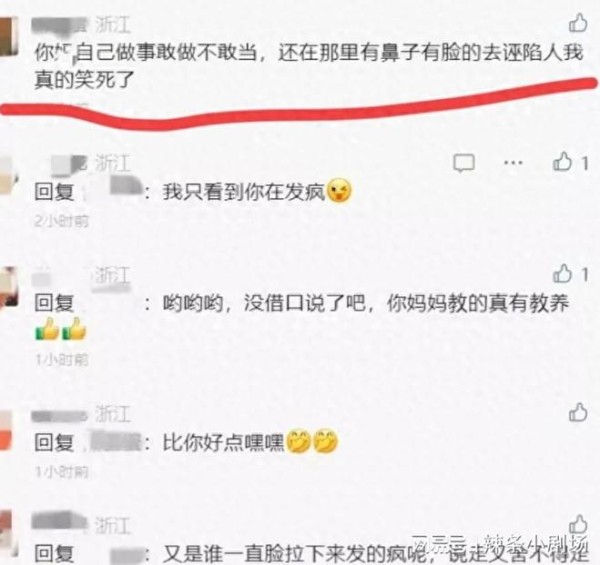This screenshot has width=600, height=565.
Task: Click the comment text 你妈妈教的真有教养
Action: (x=478, y=303)
